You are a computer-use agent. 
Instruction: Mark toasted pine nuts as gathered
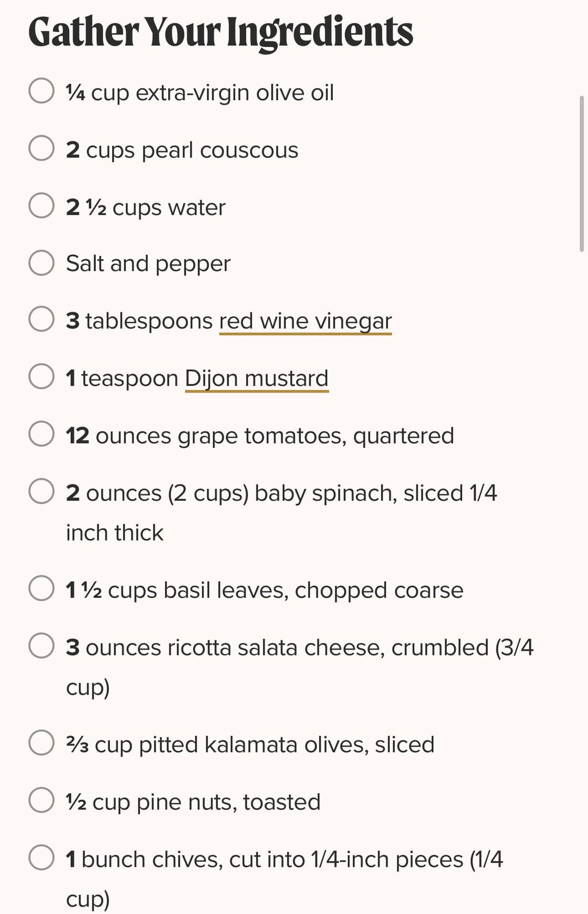41,800
